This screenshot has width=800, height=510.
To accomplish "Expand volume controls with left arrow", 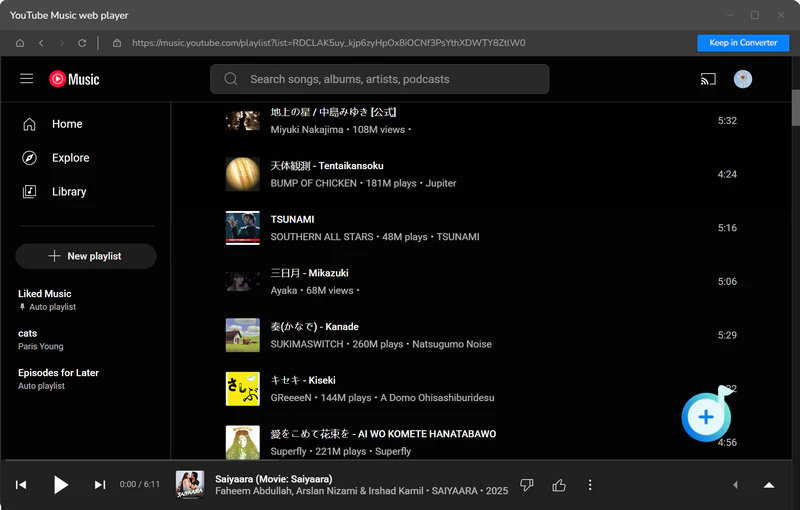I will click(736, 485).
